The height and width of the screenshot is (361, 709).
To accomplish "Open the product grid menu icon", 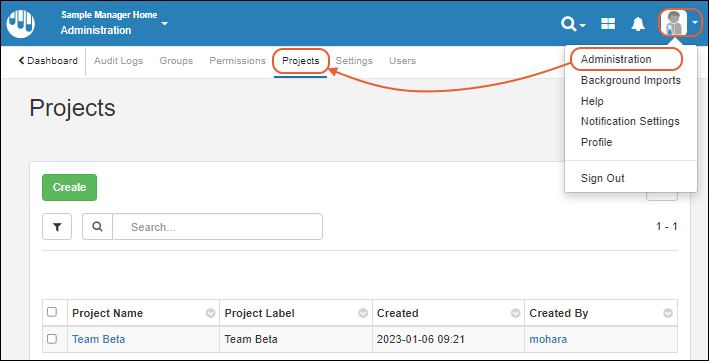I will coord(608,24).
